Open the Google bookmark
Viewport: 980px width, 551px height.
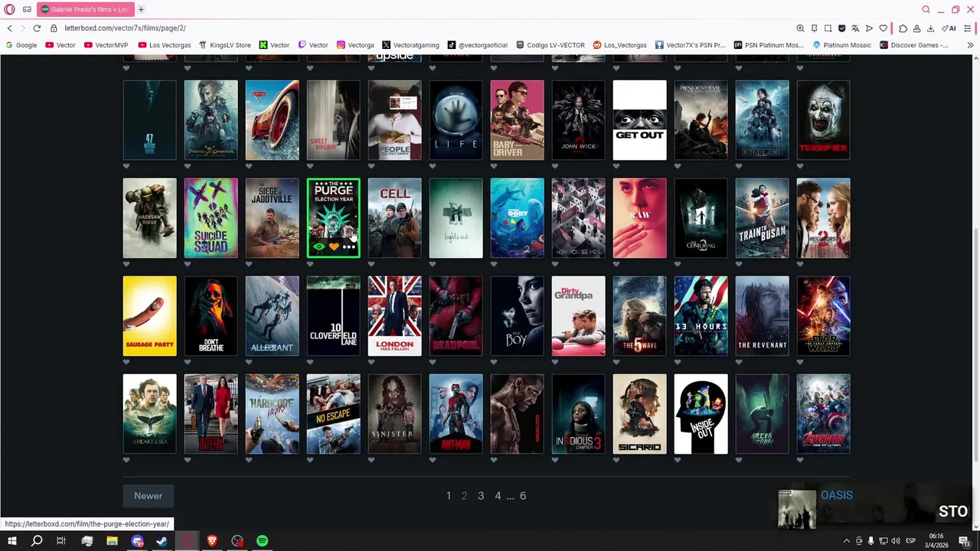tap(21, 45)
